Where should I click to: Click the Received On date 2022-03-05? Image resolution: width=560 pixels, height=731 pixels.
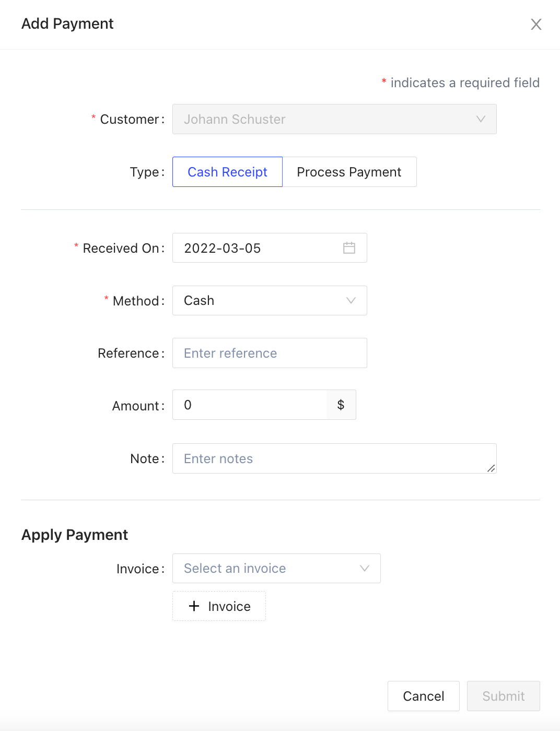pyautogui.click(x=256, y=248)
